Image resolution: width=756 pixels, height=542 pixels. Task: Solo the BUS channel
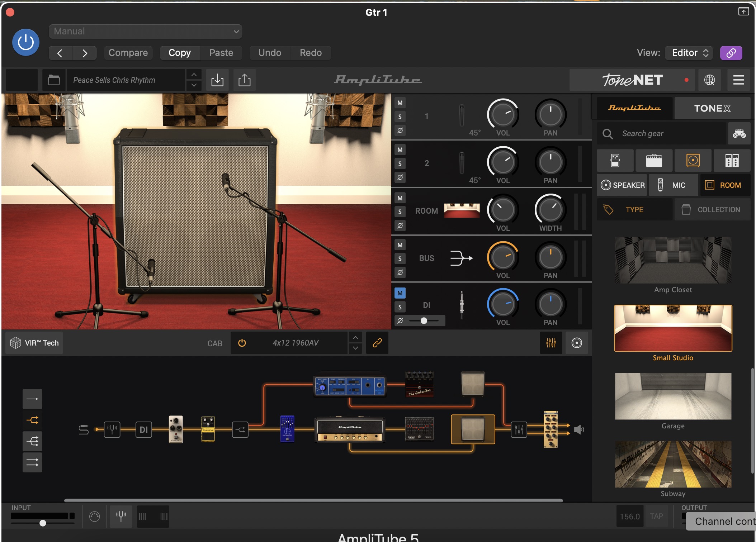pyautogui.click(x=400, y=258)
